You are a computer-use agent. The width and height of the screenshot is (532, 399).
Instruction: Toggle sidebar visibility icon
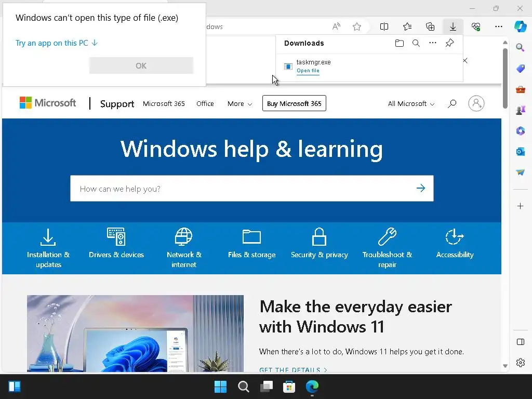[x=520, y=342]
